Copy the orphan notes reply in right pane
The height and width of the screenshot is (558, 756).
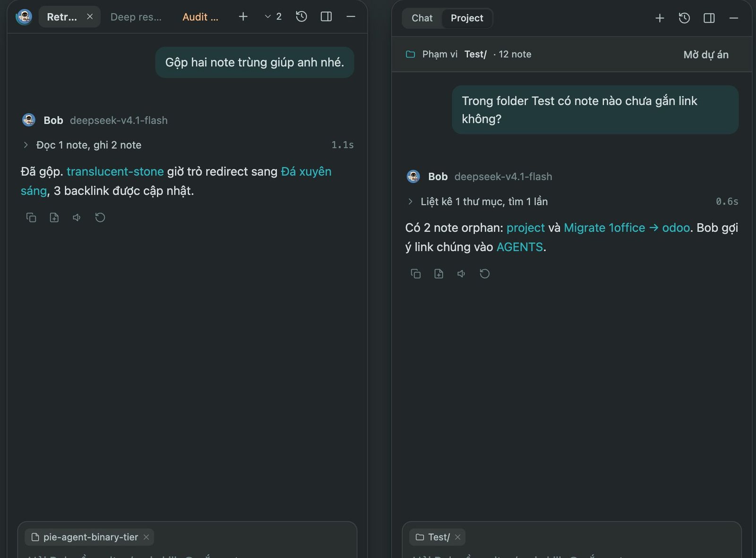[416, 274]
